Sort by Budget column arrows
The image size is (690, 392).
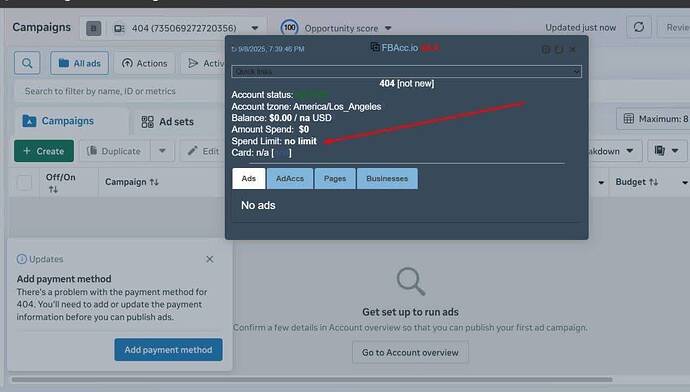[653, 182]
